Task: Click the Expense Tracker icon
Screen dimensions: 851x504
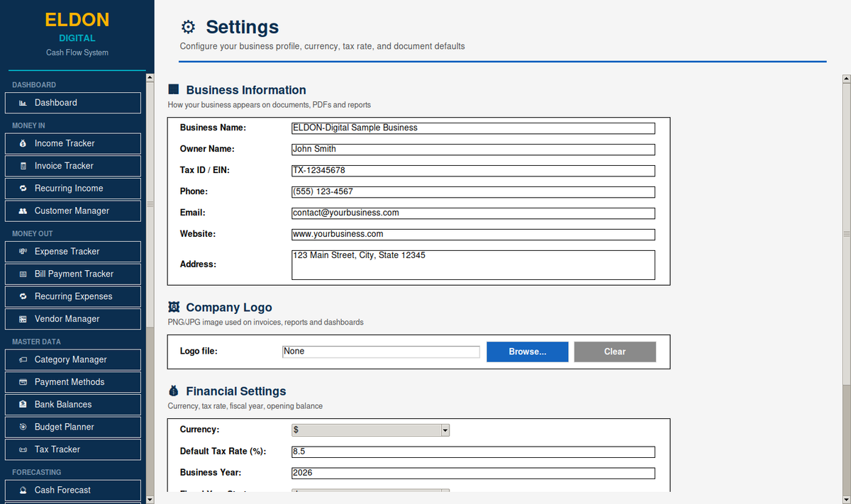Action: click(x=23, y=252)
